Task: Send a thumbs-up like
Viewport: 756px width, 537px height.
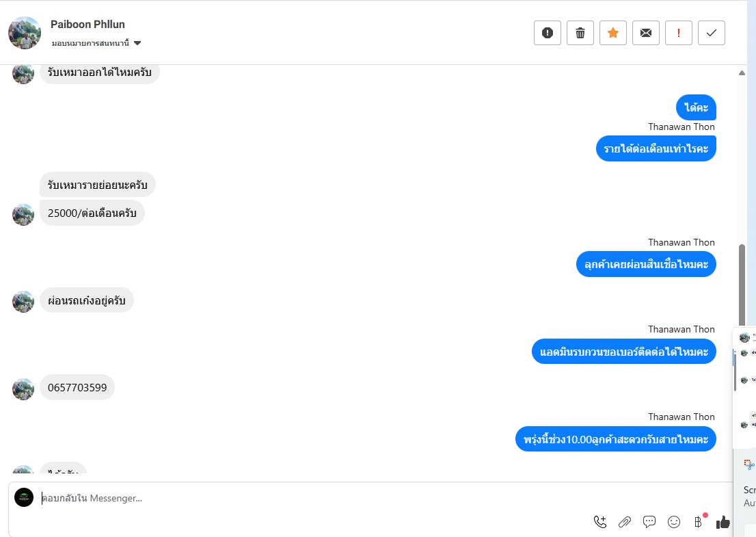Action: pos(723,521)
